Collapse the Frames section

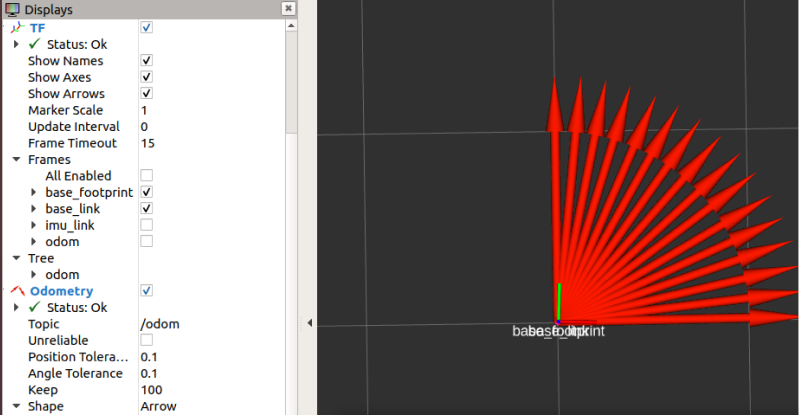16,159
